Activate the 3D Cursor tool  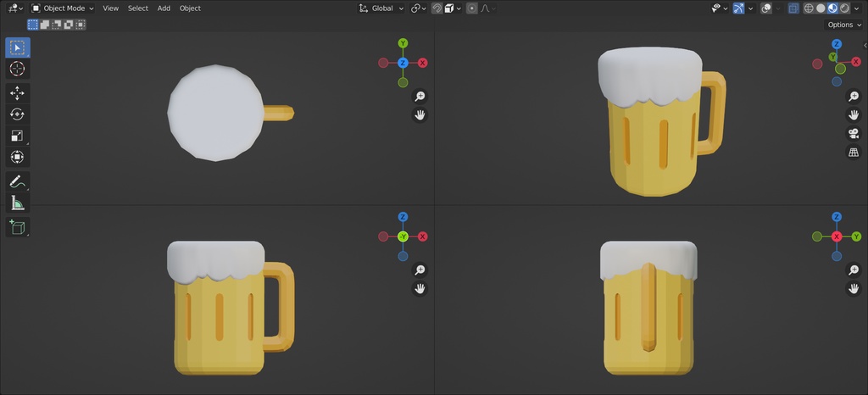click(x=18, y=70)
